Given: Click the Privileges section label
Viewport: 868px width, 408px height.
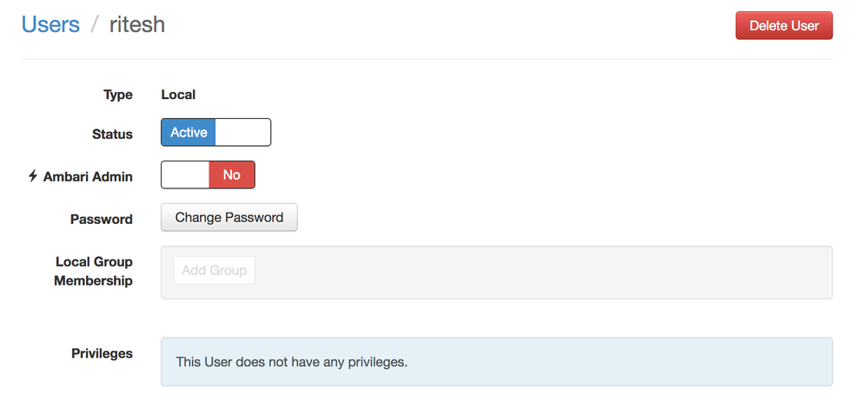Looking at the screenshot, I should click(x=102, y=353).
